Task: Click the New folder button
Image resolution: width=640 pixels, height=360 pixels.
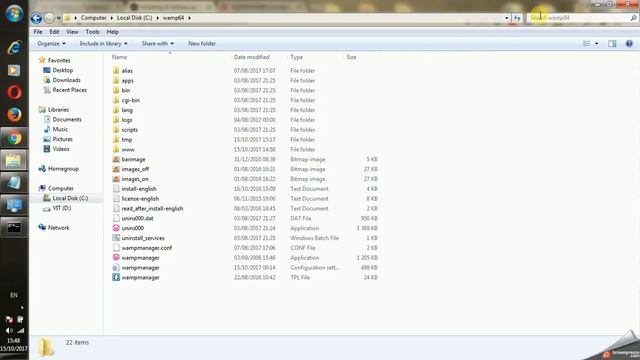Action: 202,44
